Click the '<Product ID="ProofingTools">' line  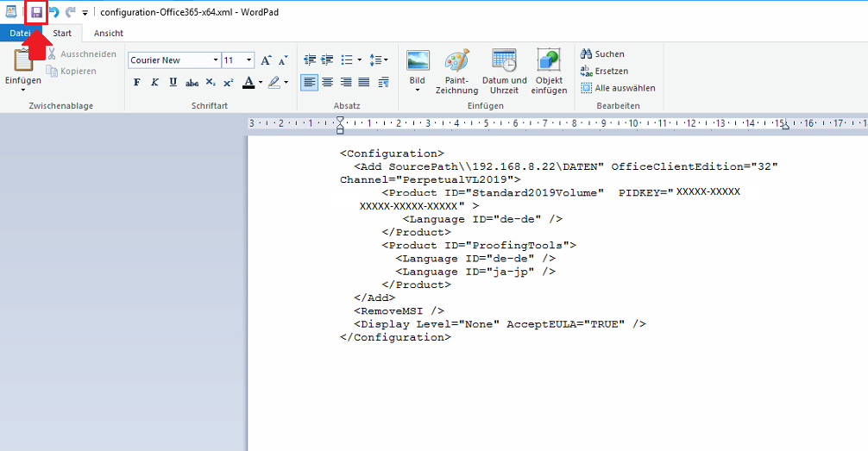tap(479, 245)
